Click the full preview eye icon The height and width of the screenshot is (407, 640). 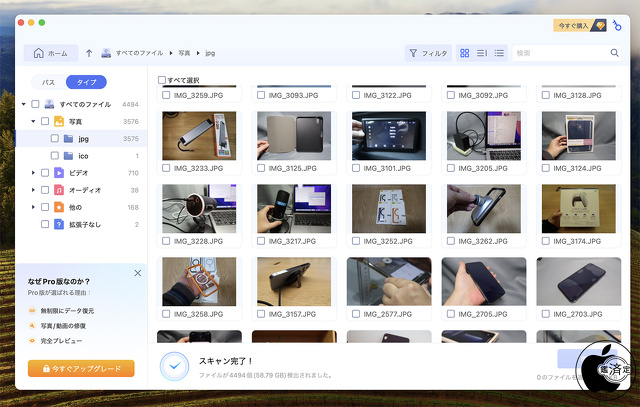(x=32, y=341)
